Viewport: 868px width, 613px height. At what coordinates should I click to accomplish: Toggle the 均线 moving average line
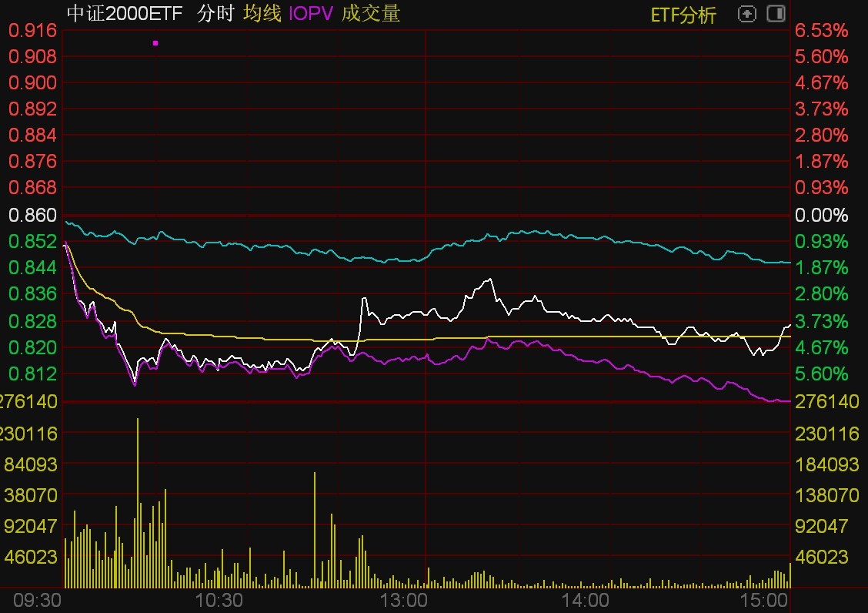(260, 13)
